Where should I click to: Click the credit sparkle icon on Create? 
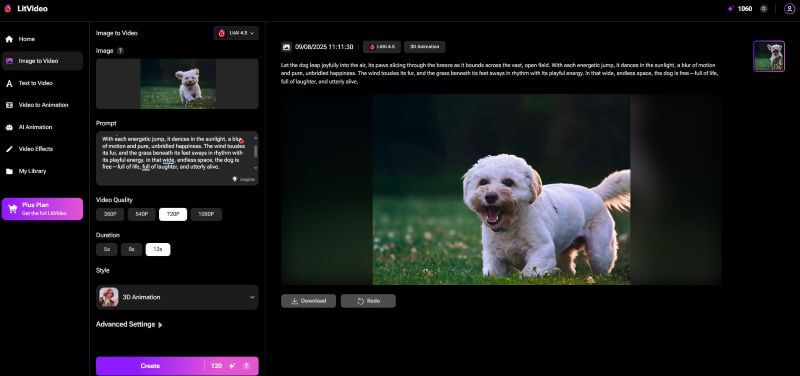232,366
